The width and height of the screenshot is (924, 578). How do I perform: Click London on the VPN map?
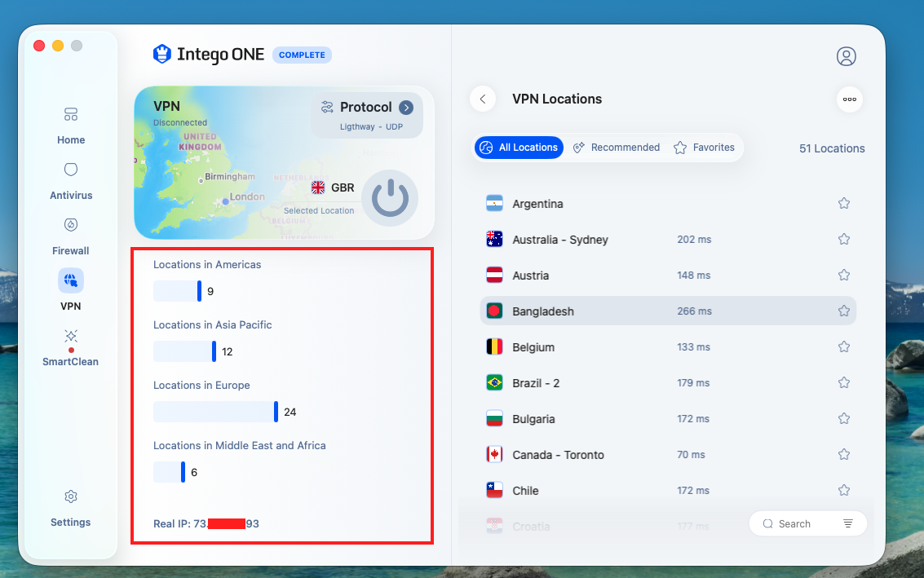[x=247, y=196]
